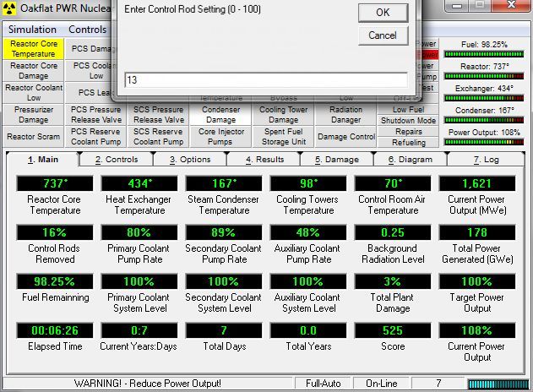Click the 98.25% Fuel Remaining readout
Viewport: 533px width, 392px height.
coord(55,281)
